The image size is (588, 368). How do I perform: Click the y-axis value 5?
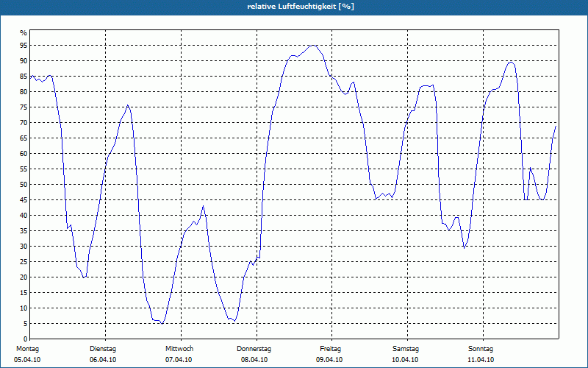tap(25, 324)
